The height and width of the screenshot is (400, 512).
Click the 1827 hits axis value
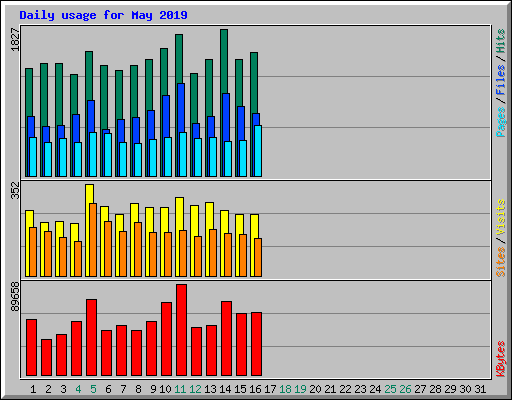pyautogui.click(x=15, y=40)
